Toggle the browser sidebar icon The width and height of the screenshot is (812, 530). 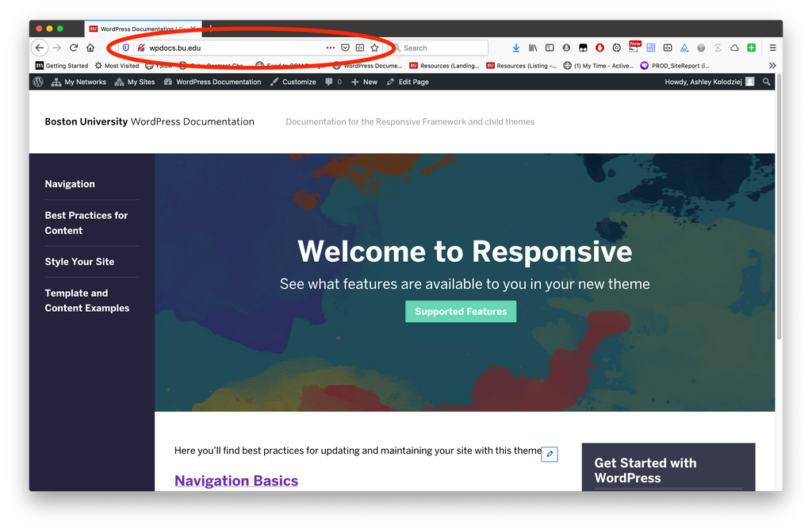pos(550,48)
